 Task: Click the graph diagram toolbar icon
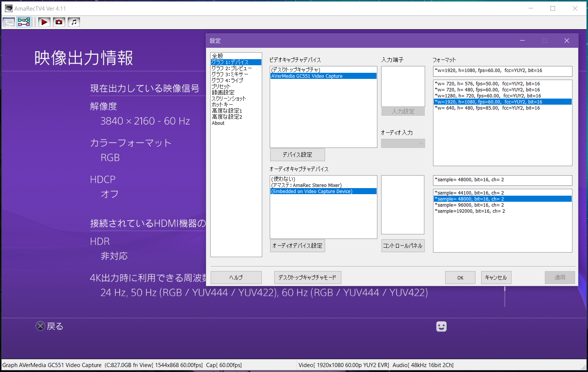click(24, 22)
